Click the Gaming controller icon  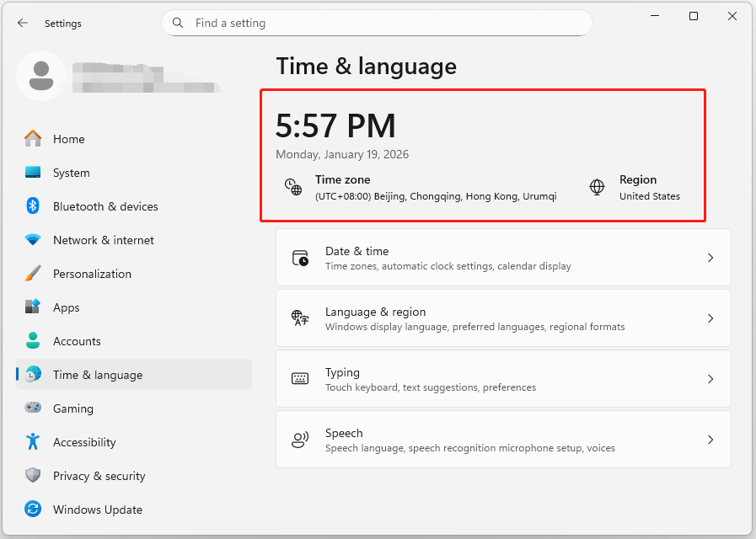tap(32, 408)
